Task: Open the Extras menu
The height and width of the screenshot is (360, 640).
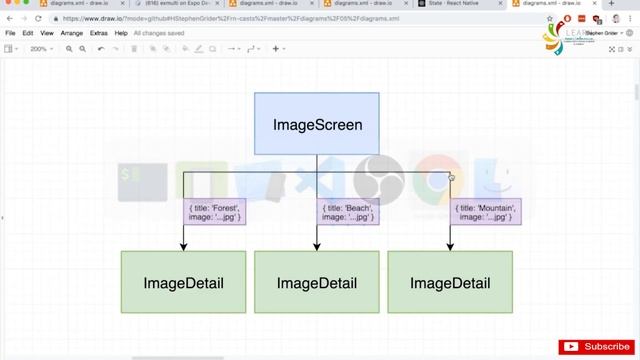Action: (99, 33)
